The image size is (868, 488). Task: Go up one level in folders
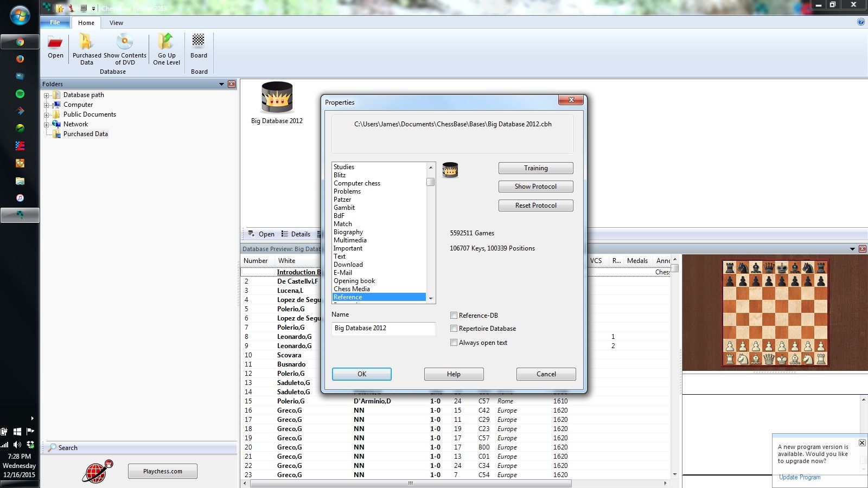167,49
